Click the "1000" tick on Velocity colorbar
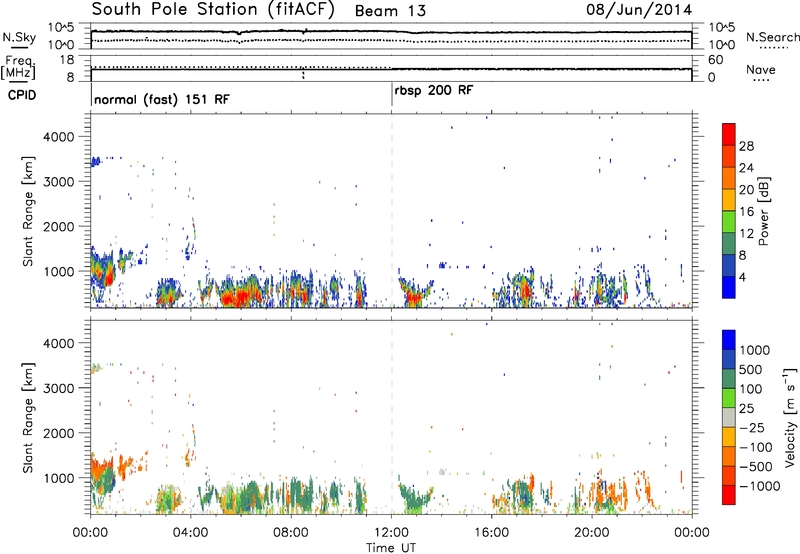 coord(755,350)
